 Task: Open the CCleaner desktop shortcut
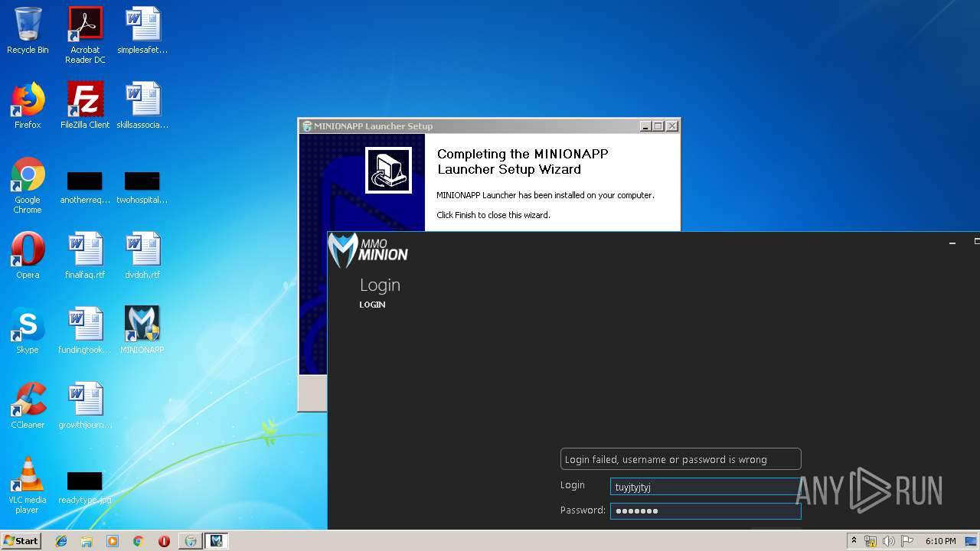pyautogui.click(x=28, y=406)
